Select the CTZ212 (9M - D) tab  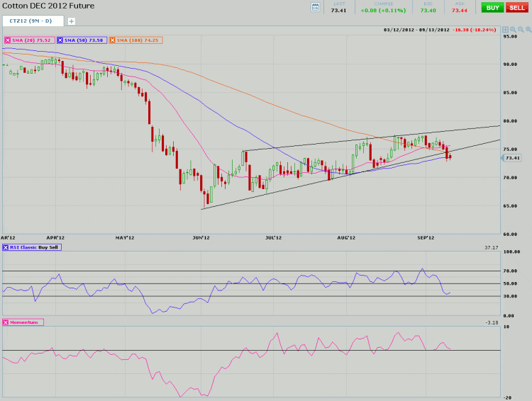coord(32,21)
